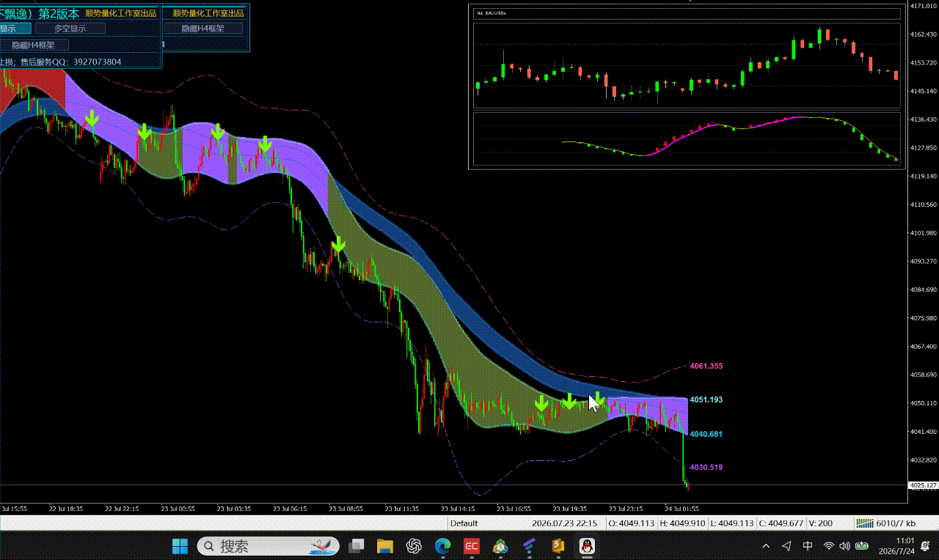Viewport: 939px width, 560px height.
Task: Click the current price tag 4025.127
Action: click(x=923, y=485)
